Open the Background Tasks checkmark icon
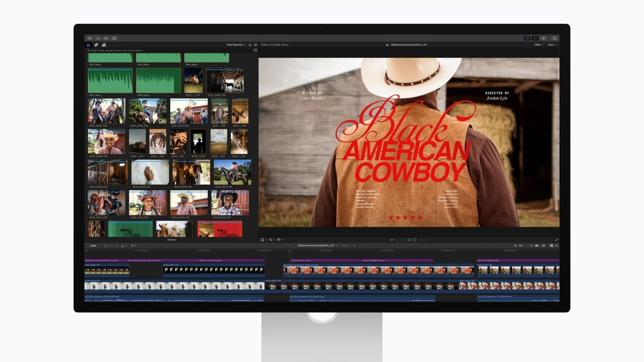Screen dimensions: 644x362 click(114, 38)
